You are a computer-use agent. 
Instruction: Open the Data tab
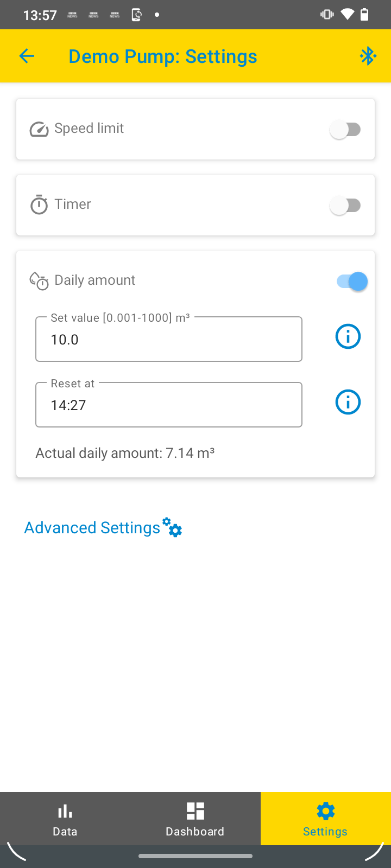coord(65,819)
